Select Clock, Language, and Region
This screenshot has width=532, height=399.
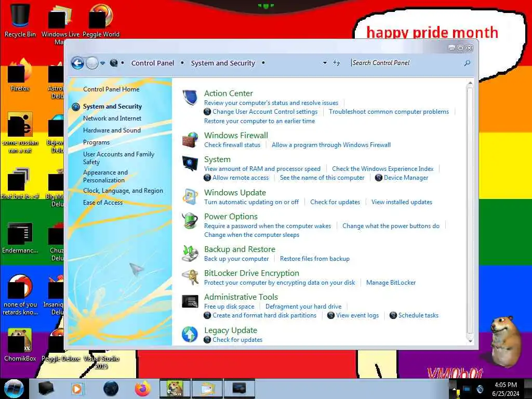tap(123, 191)
